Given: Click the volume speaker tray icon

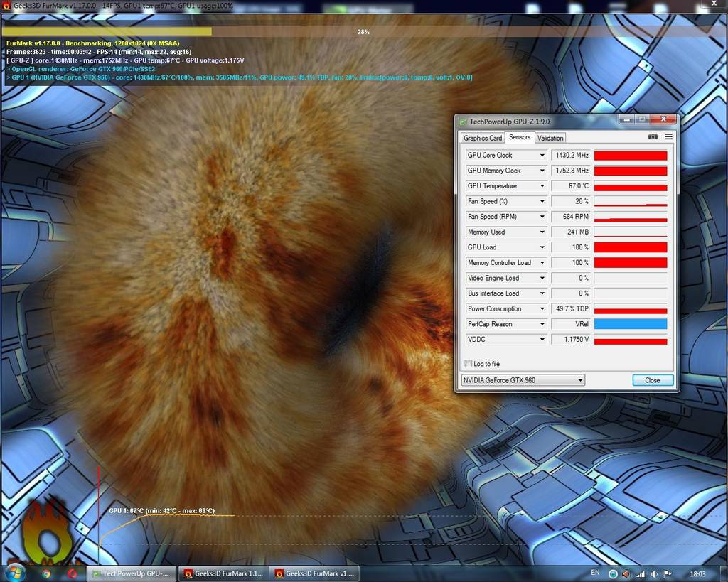Looking at the screenshot, I should point(654,574).
